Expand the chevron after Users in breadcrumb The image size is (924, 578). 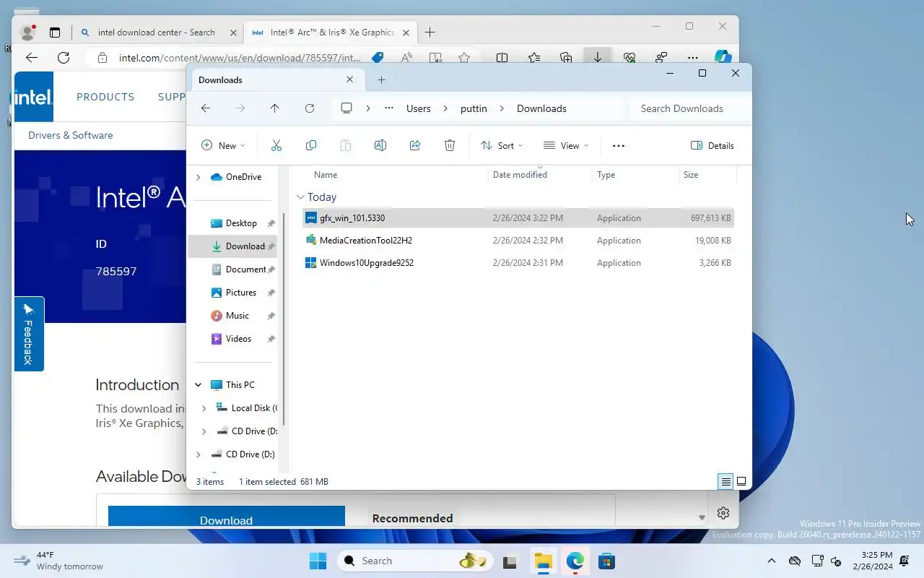[x=446, y=108]
